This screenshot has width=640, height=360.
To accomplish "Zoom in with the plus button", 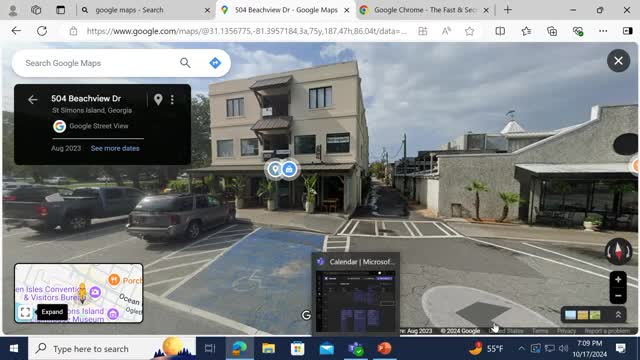I will tap(618, 280).
